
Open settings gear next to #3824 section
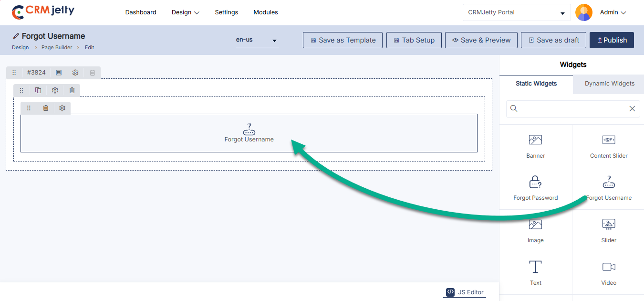click(x=75, y=73)
